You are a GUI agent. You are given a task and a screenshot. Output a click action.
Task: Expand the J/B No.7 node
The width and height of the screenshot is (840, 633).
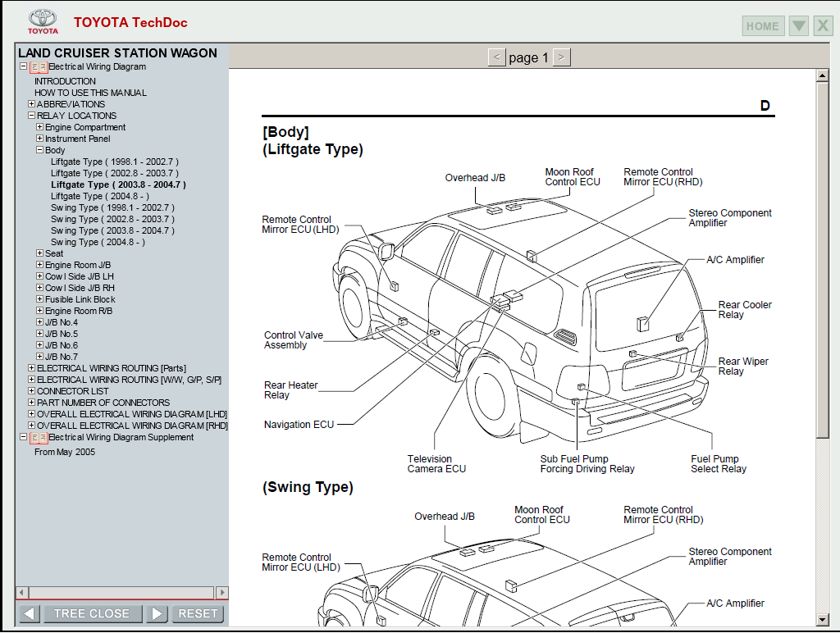click(x=39, y=356)
